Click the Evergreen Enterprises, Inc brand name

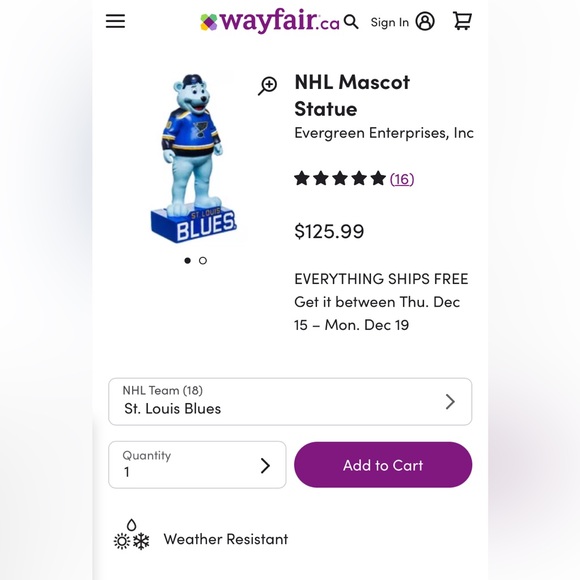coord(384,133)
